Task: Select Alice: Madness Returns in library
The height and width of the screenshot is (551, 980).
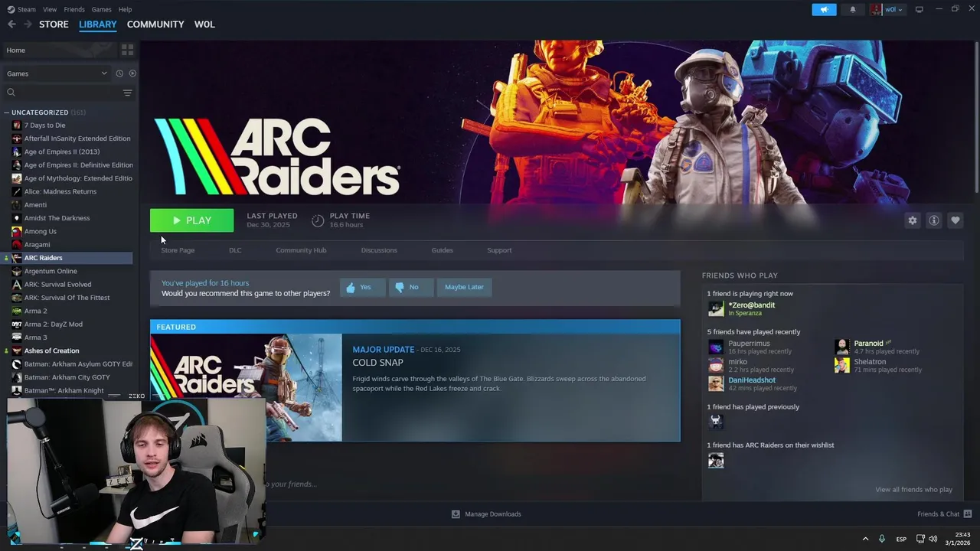Action: (60, 191)
